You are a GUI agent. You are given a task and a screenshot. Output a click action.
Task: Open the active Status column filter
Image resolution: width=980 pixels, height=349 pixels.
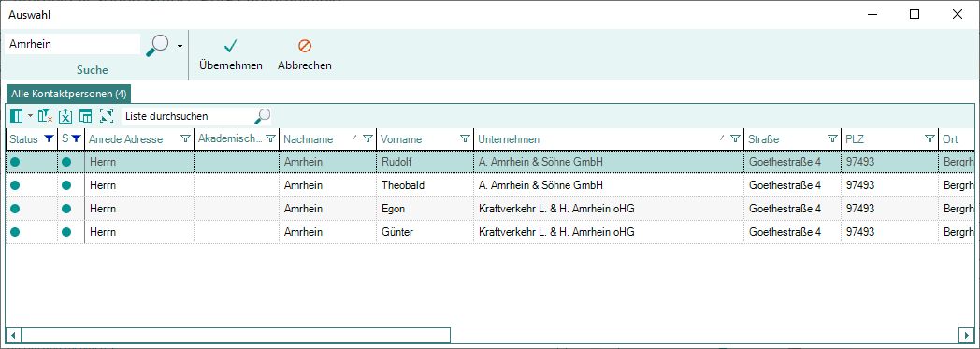tap(50, 138)
